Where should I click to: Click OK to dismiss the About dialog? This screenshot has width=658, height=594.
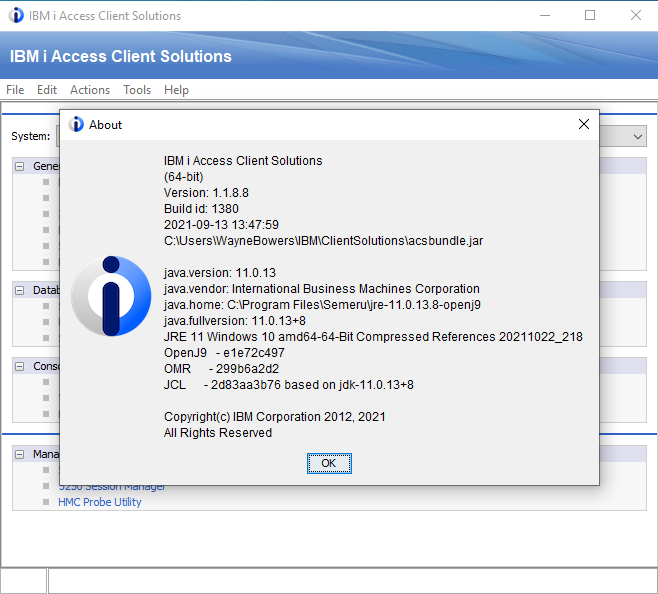329,463
